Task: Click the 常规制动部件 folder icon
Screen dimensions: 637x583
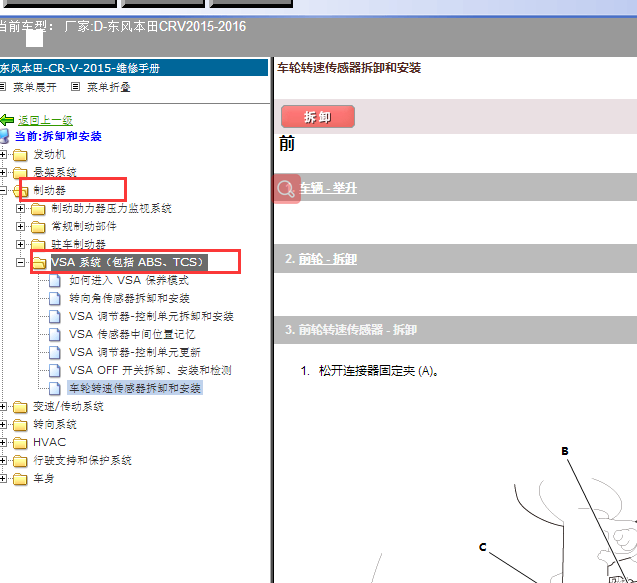Action: pos(38,227)
